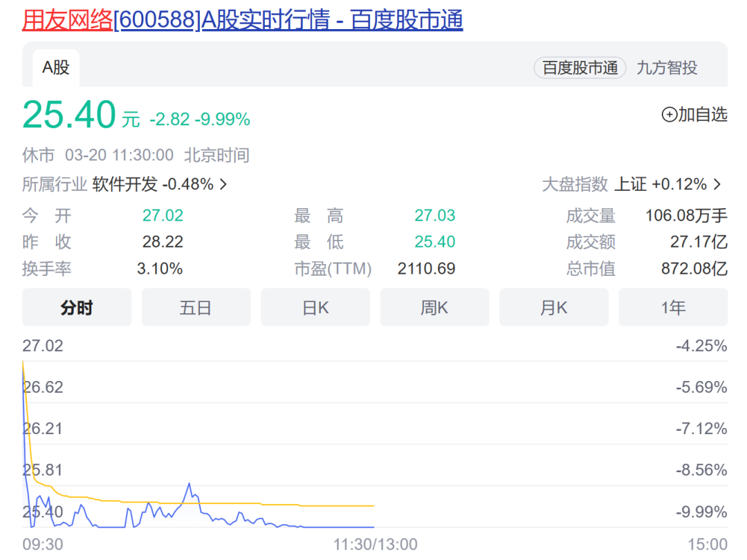
Task: Click the 26.62 price axis label
Action: click(42, 387)
